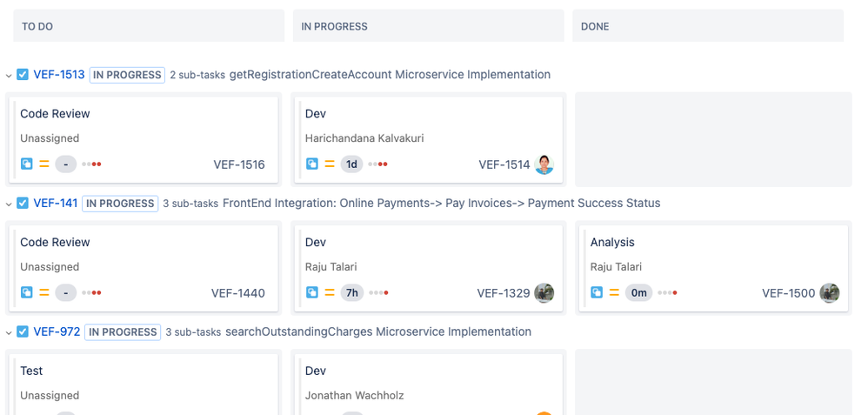The width and height of the screenshot is (868, 415).
Task: Select the IN PROGRESS column header
Action: coord(429,25)
